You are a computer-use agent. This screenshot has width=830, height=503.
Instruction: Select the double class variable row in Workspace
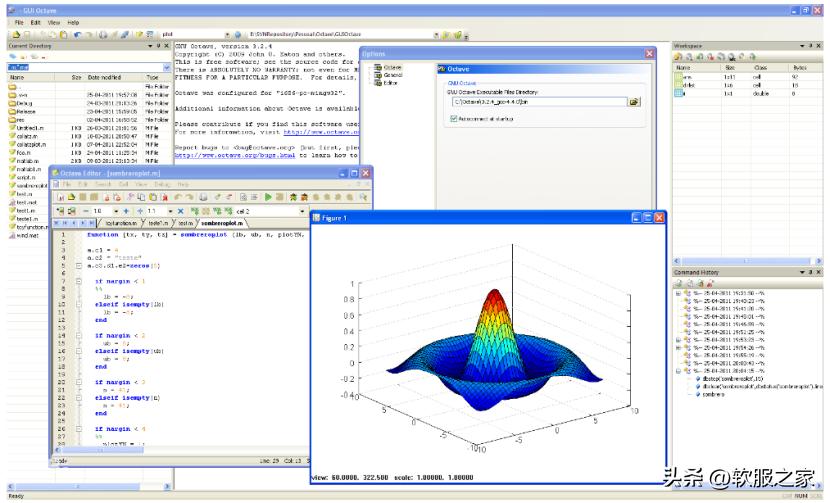[x=746, y=94]
